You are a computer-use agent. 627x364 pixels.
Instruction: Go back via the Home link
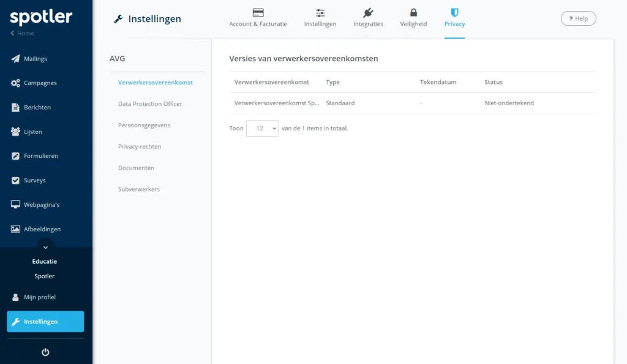click(x=22, y=33)
